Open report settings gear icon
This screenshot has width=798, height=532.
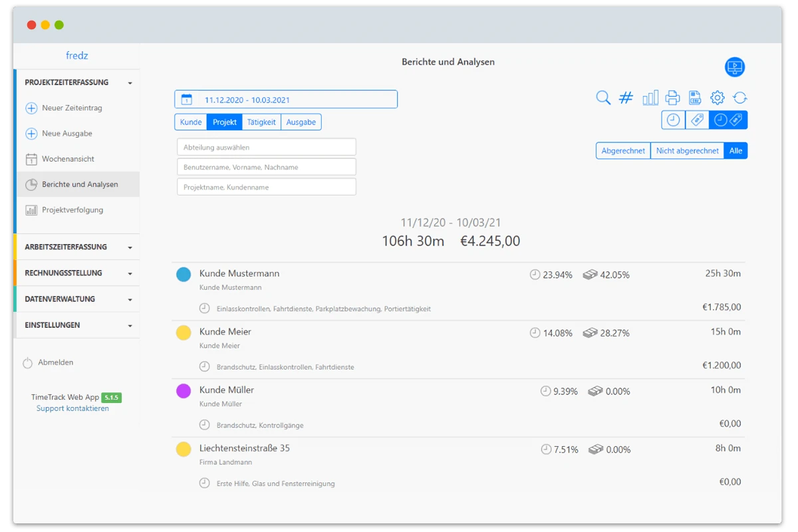pos(717,98)
